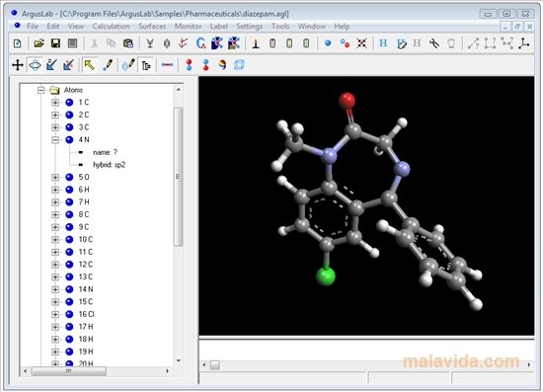Viewport: 543px width, 392px height.
Task: Collapse atom 4 N node
Action: [x=55, y=140]
